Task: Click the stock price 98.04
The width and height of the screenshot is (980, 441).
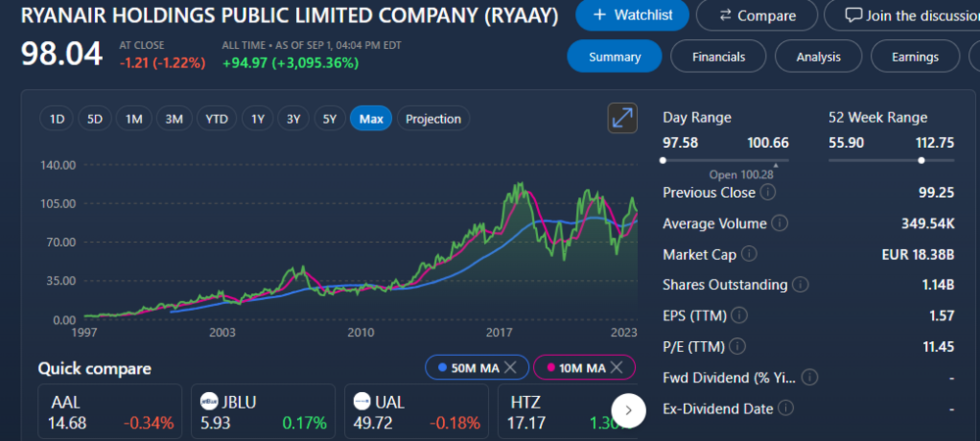Action: [61, 54]
